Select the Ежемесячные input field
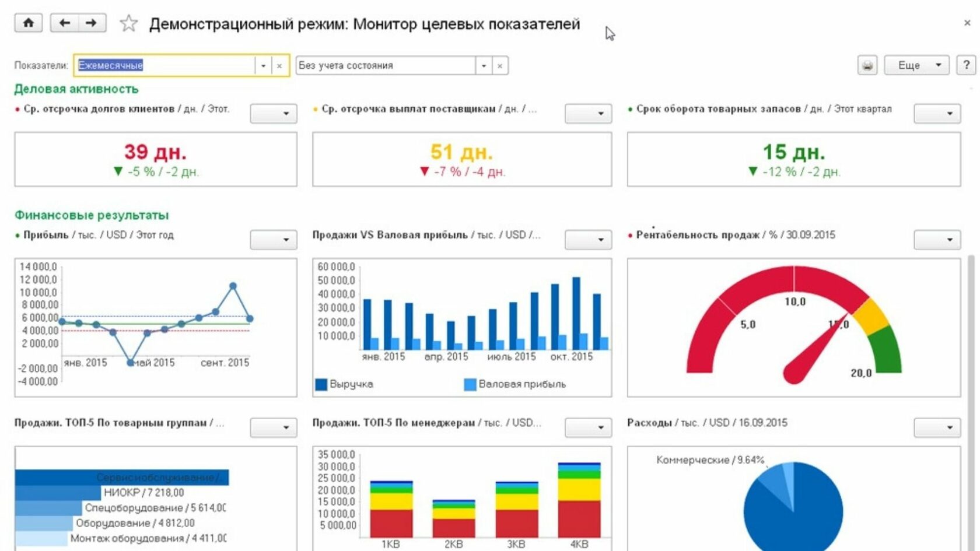This screenshot has width=980, height=551. tap(164, 65)
